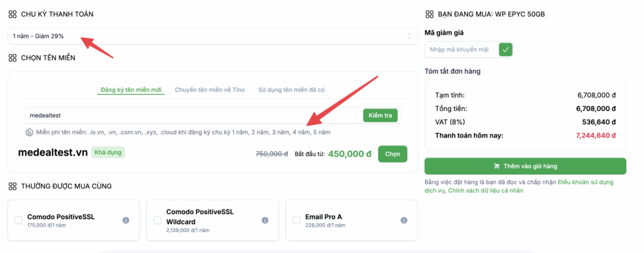Click the flame icon beside the free domain note
The width and height of the screenshot is (644, 253).
coord(29,132)
